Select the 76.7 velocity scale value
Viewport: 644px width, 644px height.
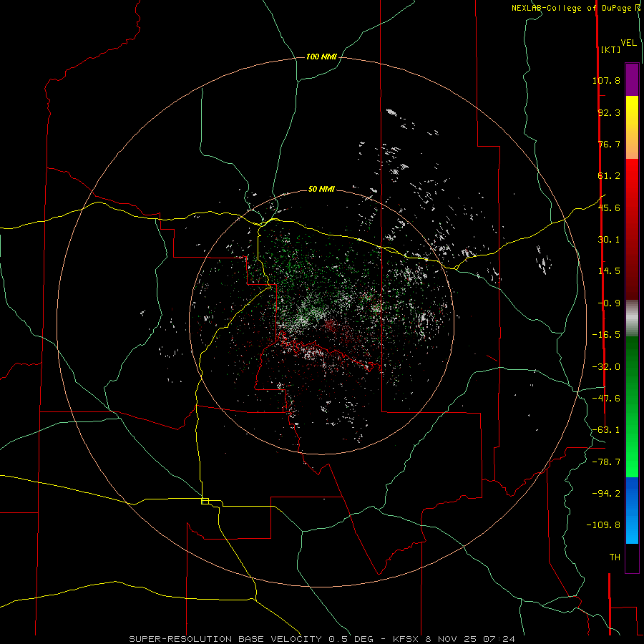coord(609,144)
